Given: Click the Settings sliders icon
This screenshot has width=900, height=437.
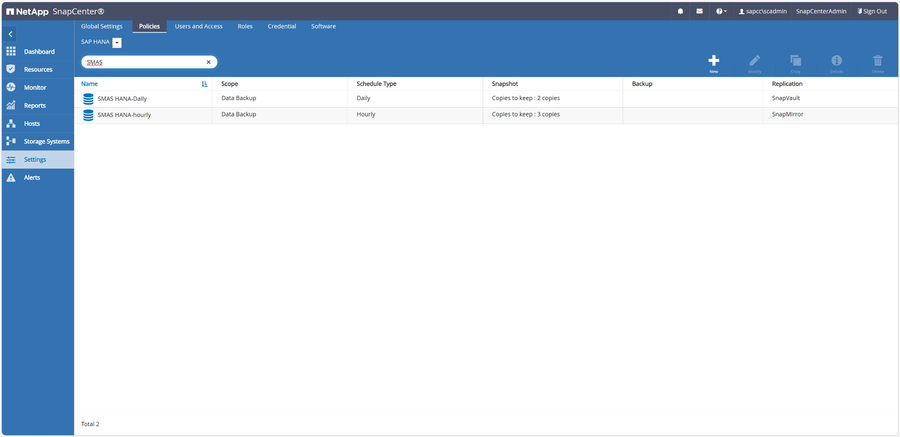Looking at the screenshot, I should [10, 160].
